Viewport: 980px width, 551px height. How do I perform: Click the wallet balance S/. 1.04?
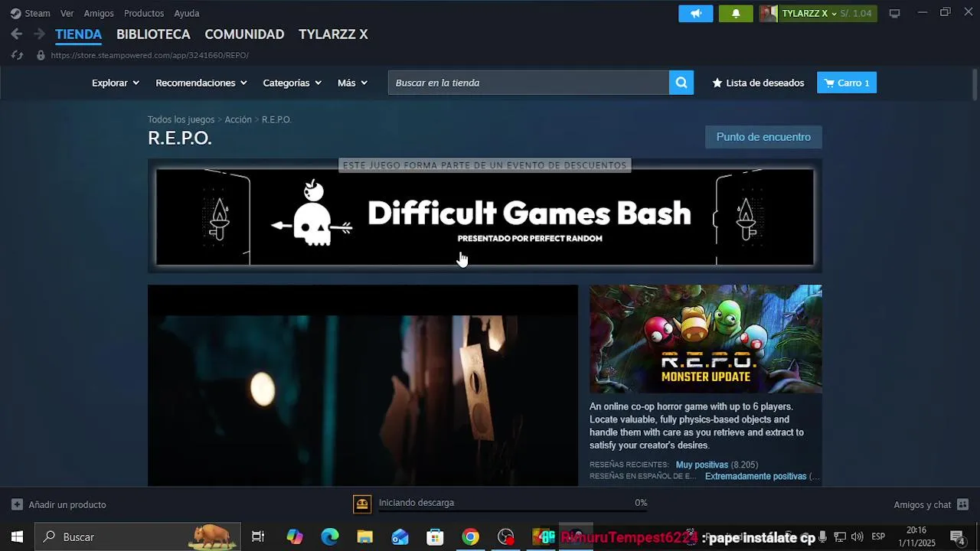click(855, 13)
